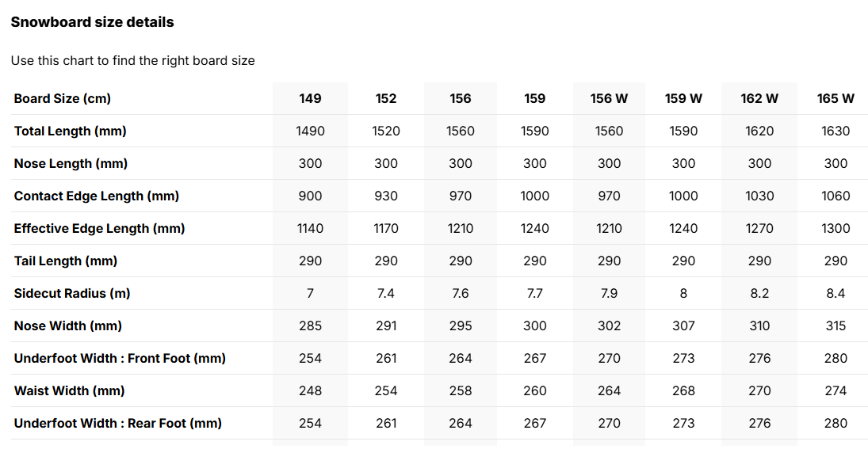Select the Nose Width (mm) row label
Viewport: 868px width, 453px height.
(x=68, y=325)
